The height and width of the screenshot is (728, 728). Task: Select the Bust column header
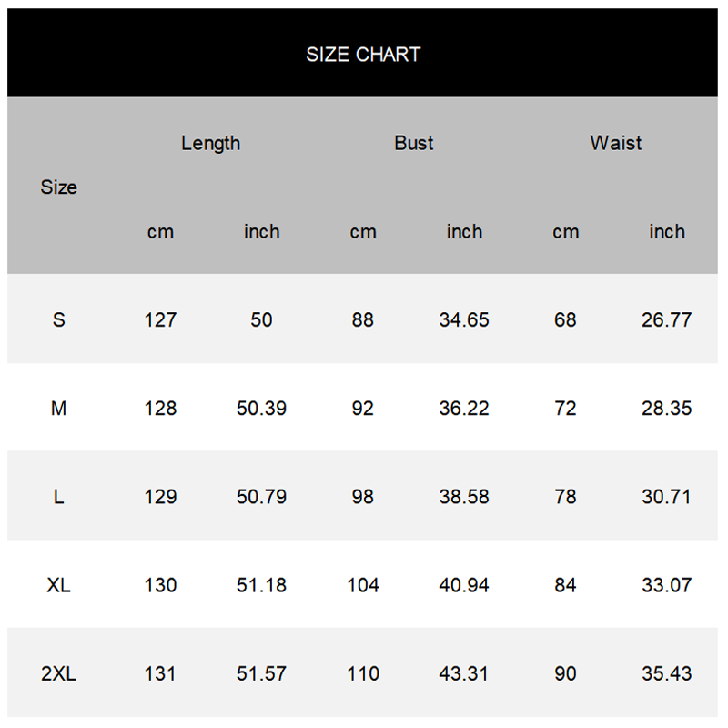click(413, 143)
